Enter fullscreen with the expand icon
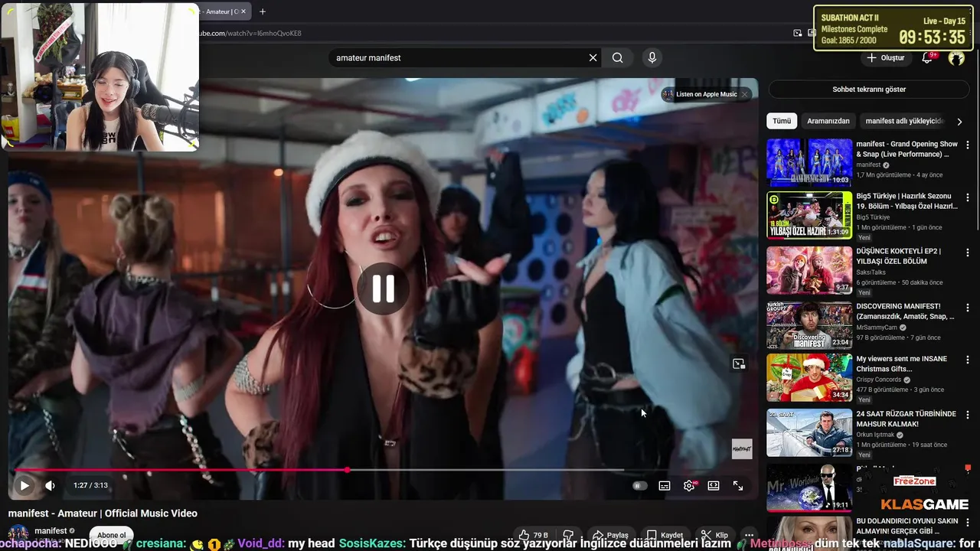Image resolution: width=980 pixels, height=551 pixels. tap(738, 485)
